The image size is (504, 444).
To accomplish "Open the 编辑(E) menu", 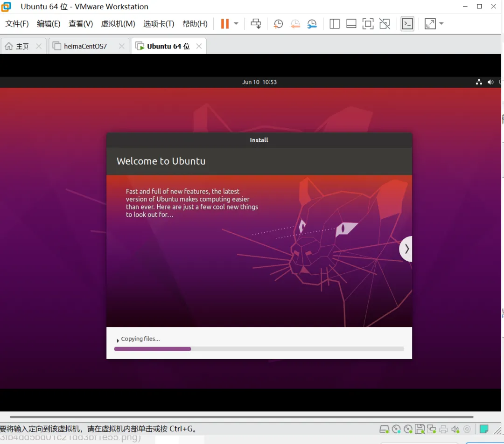I will [49, 24].
